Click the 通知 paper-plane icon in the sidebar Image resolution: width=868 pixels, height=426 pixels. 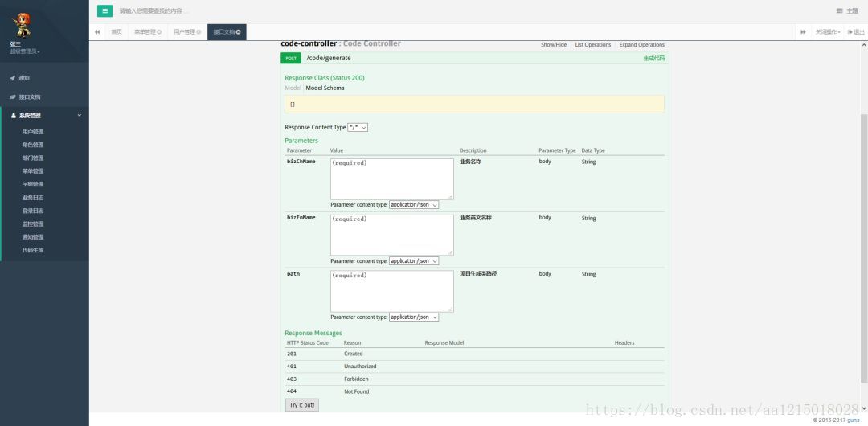click(13, 78)
